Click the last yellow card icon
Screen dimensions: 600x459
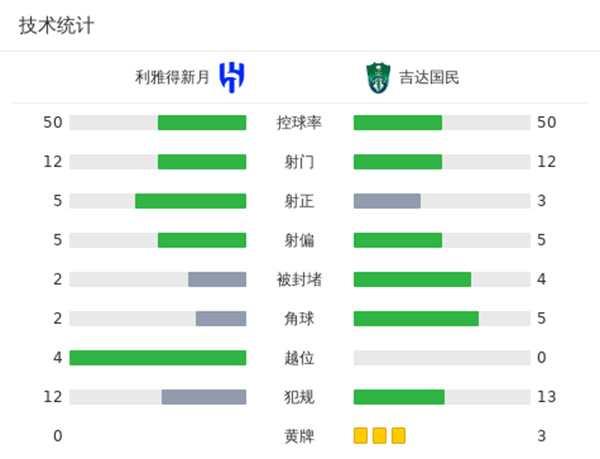pyautogui.click(x=399, y=436)
